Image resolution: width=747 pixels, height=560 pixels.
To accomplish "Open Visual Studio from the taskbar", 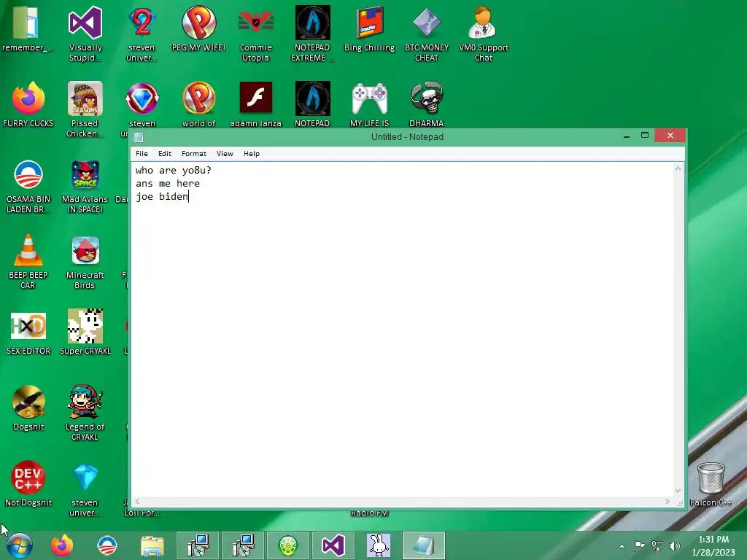I will pyautogui.click(x=333, y=545).
